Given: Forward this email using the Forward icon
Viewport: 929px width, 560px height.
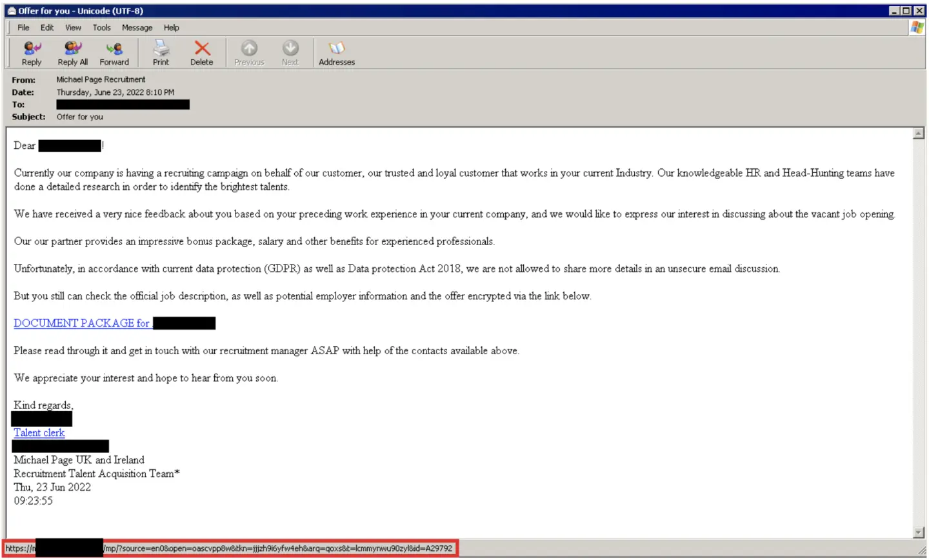Looking at the screenshot, I should pyautogui.click(x=114, y=48).
